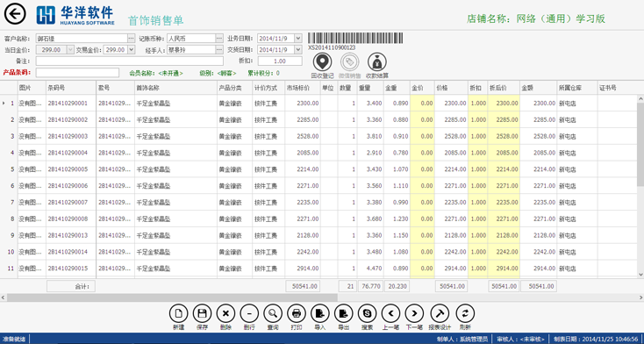Click the 折扣 discount field in header

(280, 61)
